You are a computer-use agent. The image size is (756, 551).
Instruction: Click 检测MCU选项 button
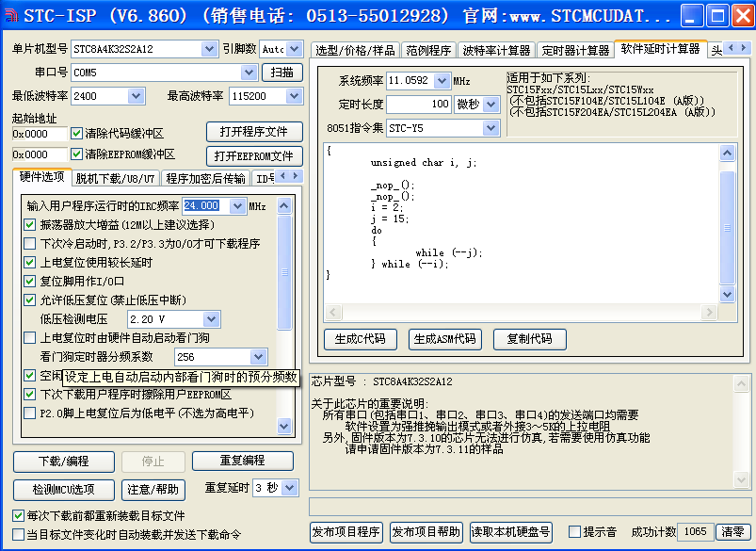[64, 490]
